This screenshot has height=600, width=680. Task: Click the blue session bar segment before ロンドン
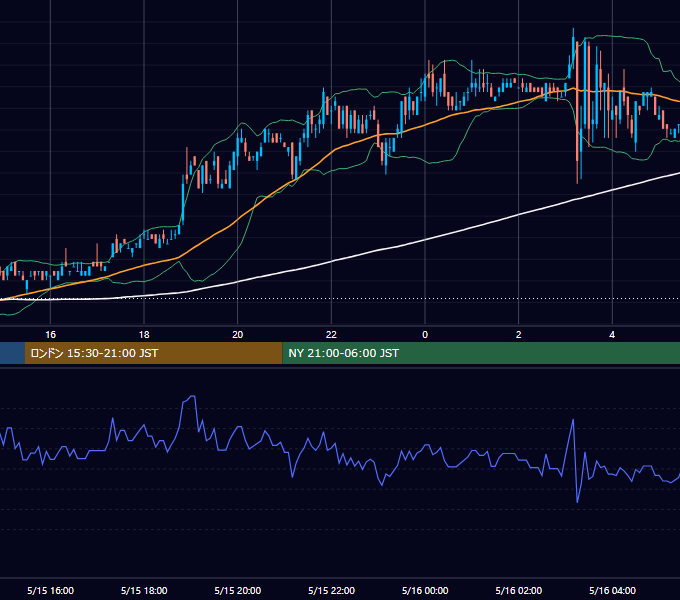click(12, 353)
